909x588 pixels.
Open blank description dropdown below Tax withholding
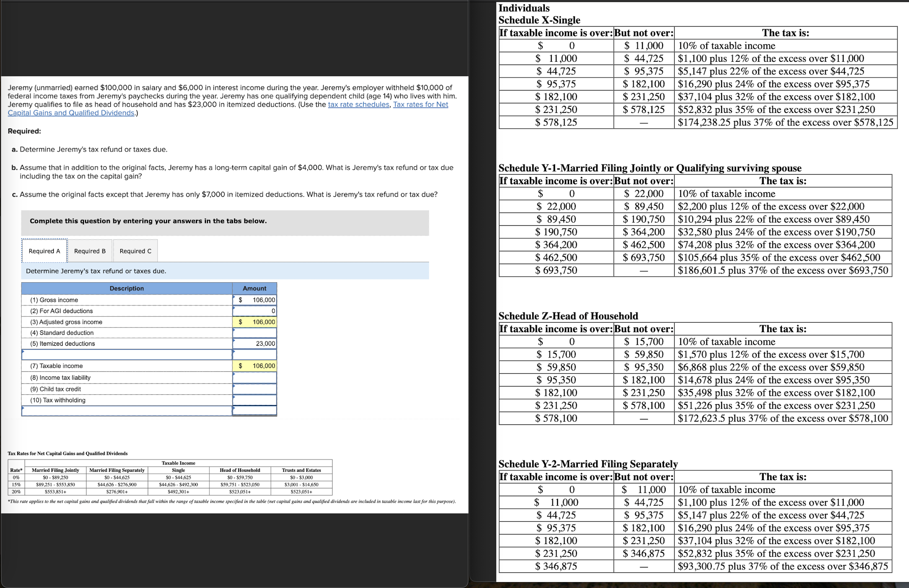click(126, 410)
